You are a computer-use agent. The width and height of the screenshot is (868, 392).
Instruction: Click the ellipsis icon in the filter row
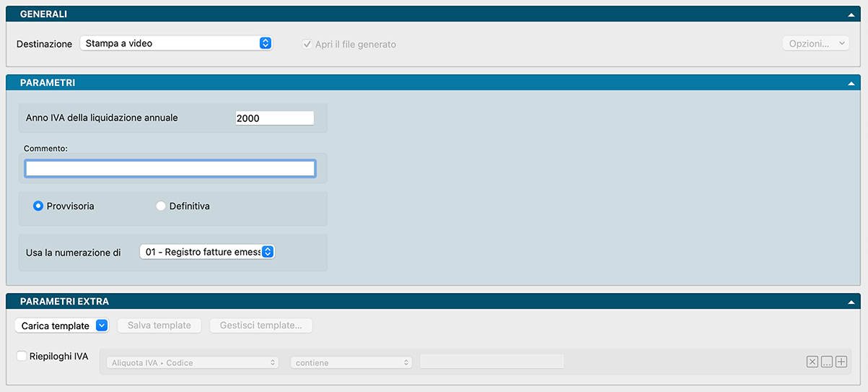[x=827, y=362]
